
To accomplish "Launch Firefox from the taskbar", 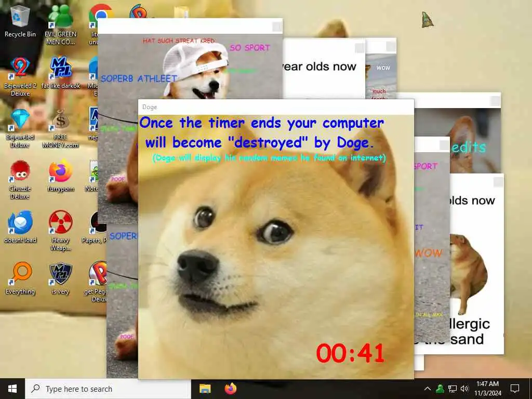I will point(231,389).
